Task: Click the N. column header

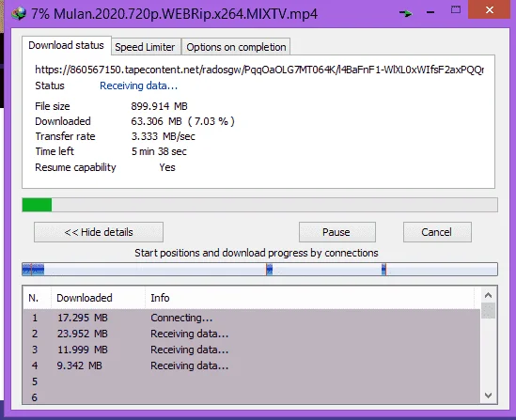Action: click(37, 298)
